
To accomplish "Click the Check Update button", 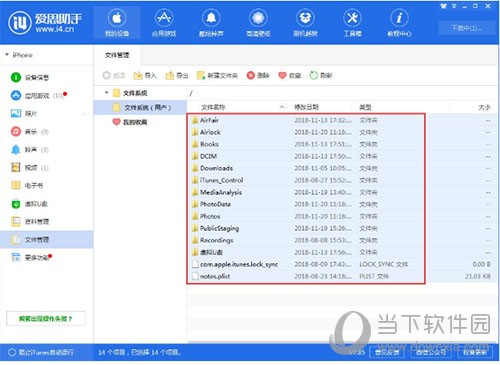I will [x=476, y=352].
